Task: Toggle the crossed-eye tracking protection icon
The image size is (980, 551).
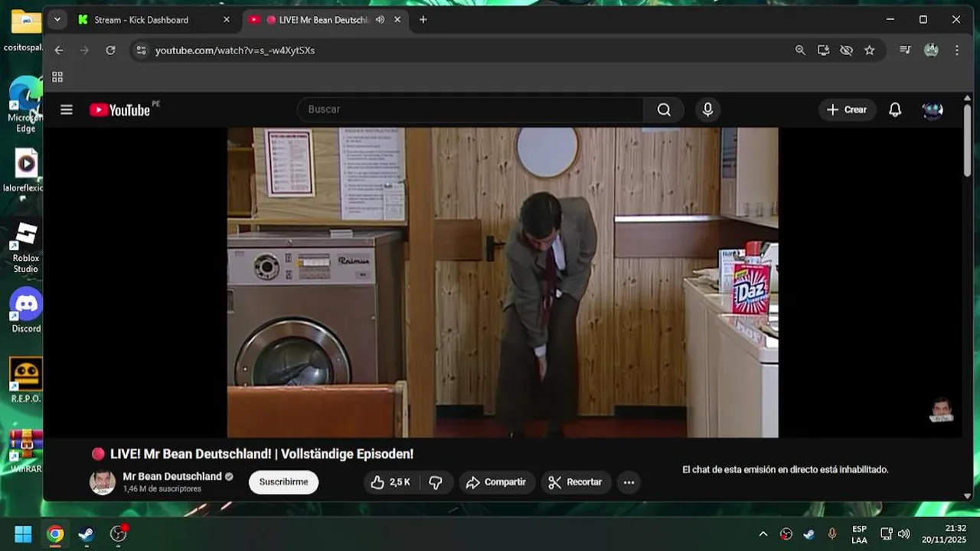Action: point(846,50)
